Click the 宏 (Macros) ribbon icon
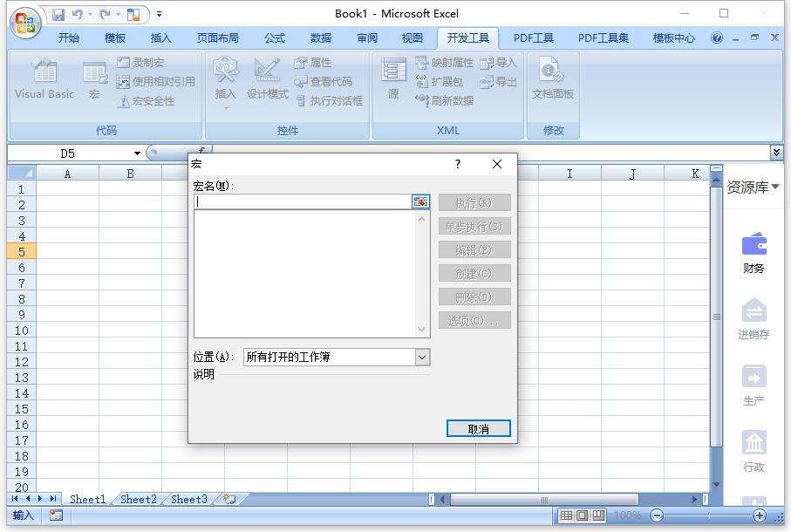The width and height of the screenshot is (791, 532). [x=94, y=79]
